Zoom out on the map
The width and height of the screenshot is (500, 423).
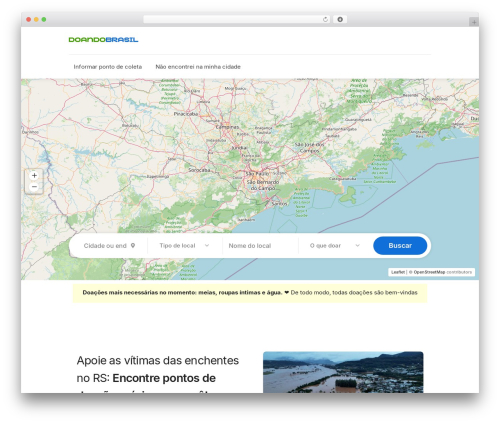34,187
